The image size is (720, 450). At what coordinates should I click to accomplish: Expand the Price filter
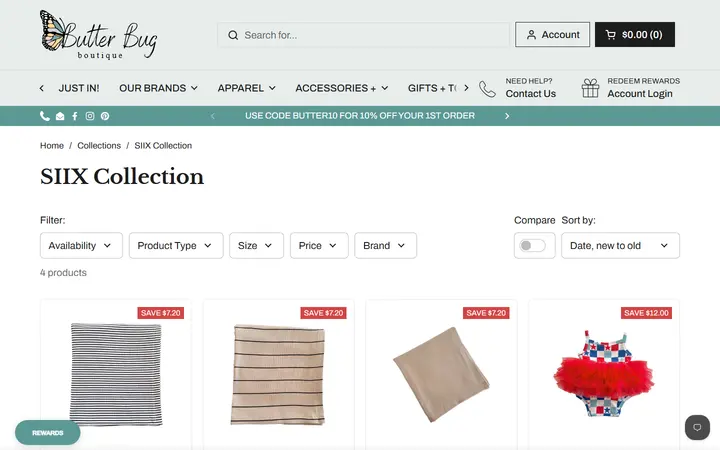click(319, 246)
